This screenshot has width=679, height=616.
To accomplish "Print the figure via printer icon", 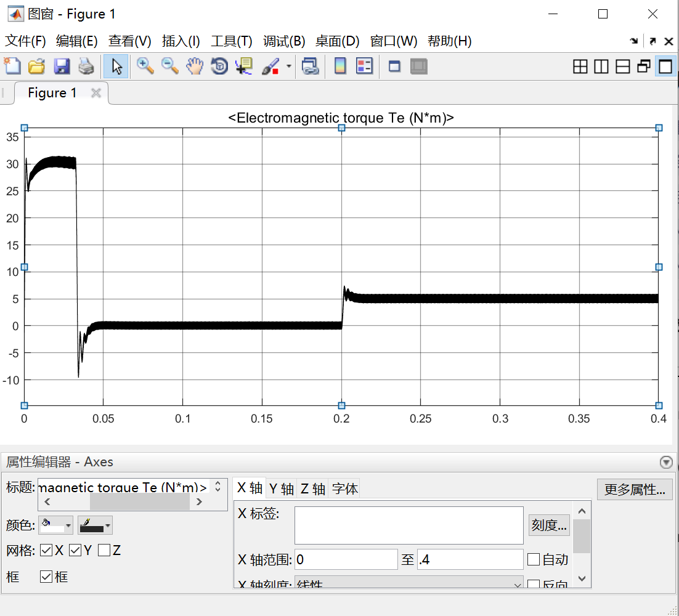I will click(x=86, y=67).
